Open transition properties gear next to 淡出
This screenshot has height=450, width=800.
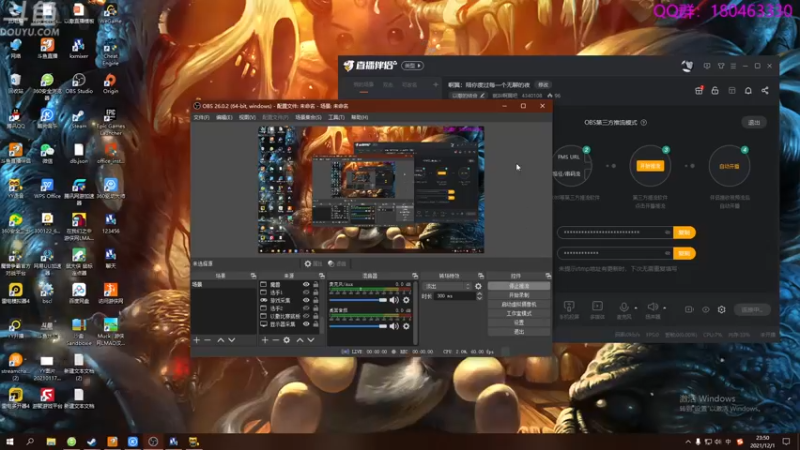pos(478,286)
